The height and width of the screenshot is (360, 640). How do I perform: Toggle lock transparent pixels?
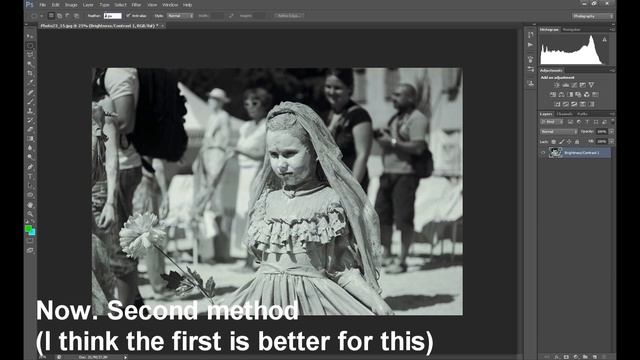click(x=553, y=141)
